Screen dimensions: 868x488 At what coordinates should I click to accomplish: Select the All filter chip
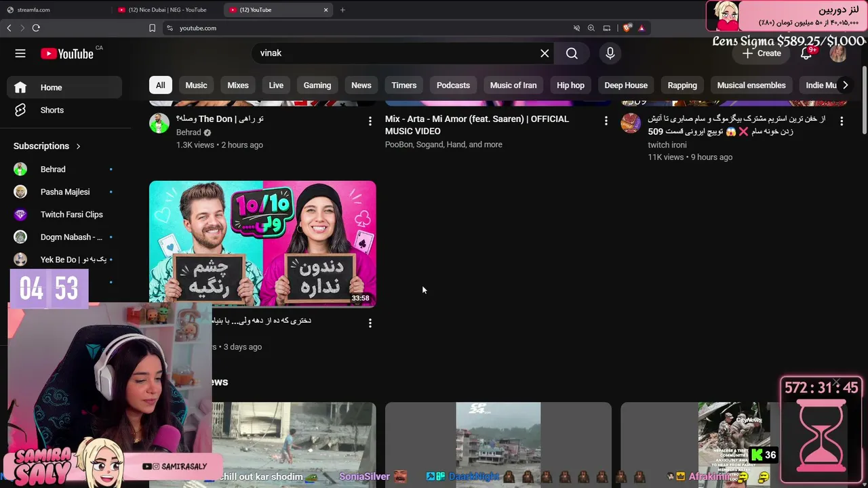point(160,85)
